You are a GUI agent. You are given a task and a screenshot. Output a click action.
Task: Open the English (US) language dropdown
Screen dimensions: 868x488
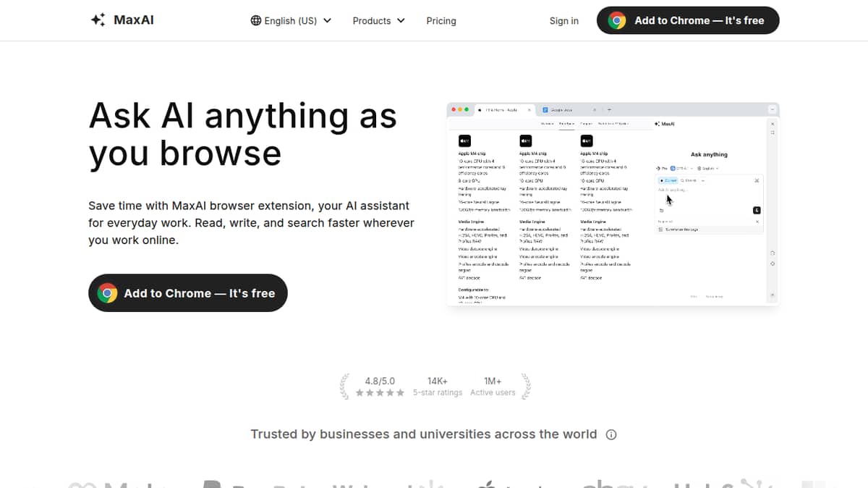[291, 21]
